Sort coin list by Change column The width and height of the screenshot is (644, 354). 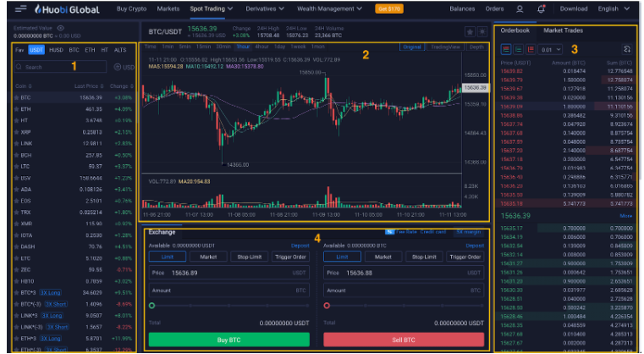point(122,86)
